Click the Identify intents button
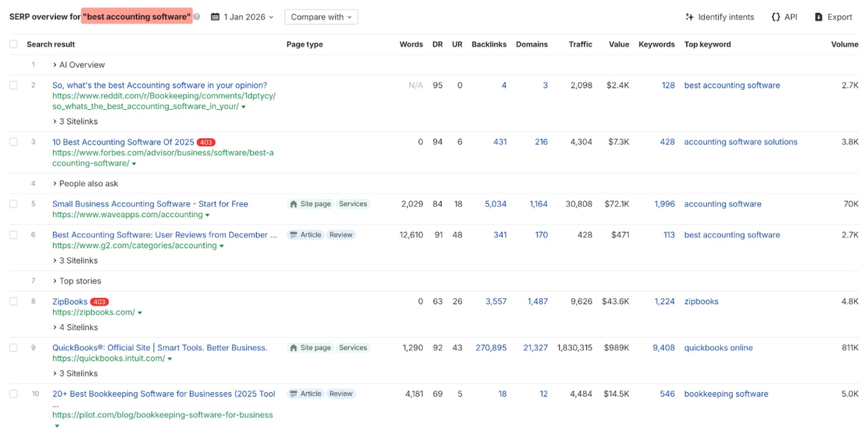This screenshot has width=868, height=435. (719, 17)
